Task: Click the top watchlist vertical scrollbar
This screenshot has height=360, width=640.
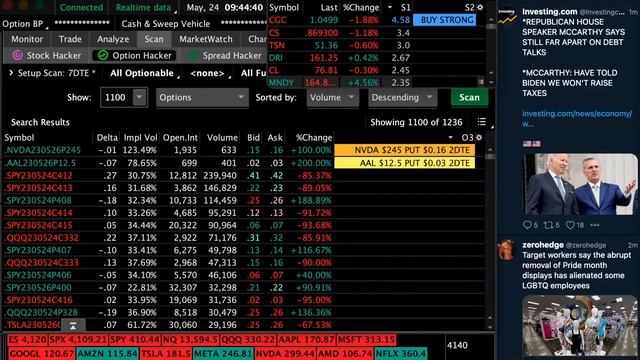Action: 491,49
